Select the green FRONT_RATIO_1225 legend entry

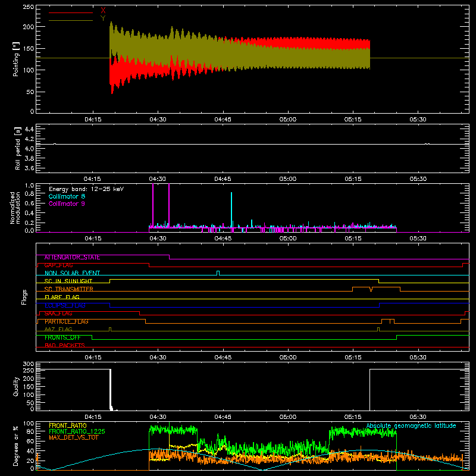(x=77, y=431)
